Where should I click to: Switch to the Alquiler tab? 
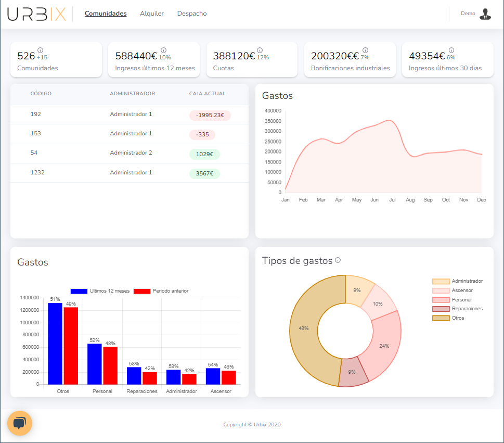152,14
